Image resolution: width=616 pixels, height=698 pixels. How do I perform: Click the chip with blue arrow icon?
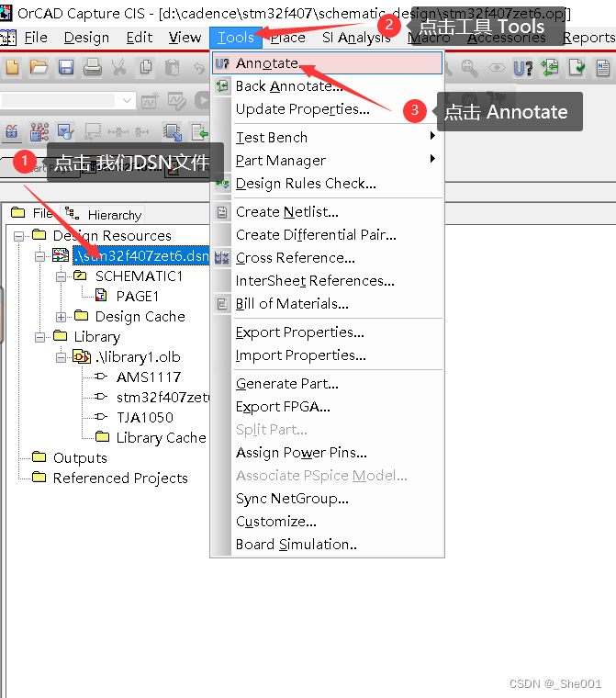(173, 132)
